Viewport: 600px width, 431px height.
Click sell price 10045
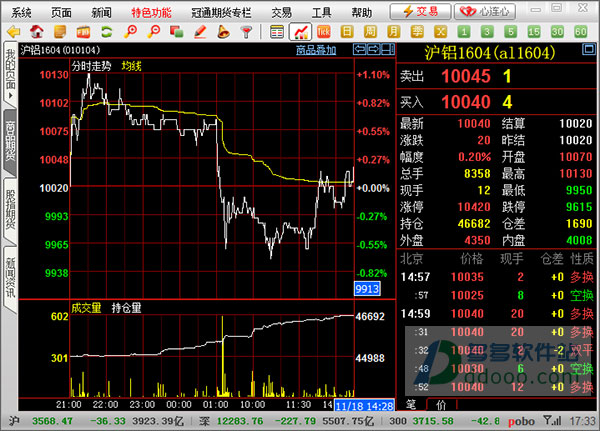[x=466, y=76]
